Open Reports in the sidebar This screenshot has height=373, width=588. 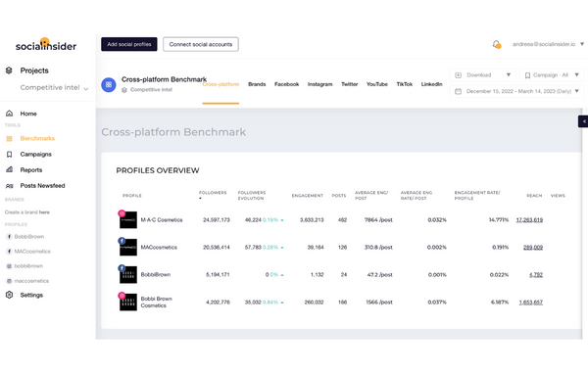click(31, 170)
